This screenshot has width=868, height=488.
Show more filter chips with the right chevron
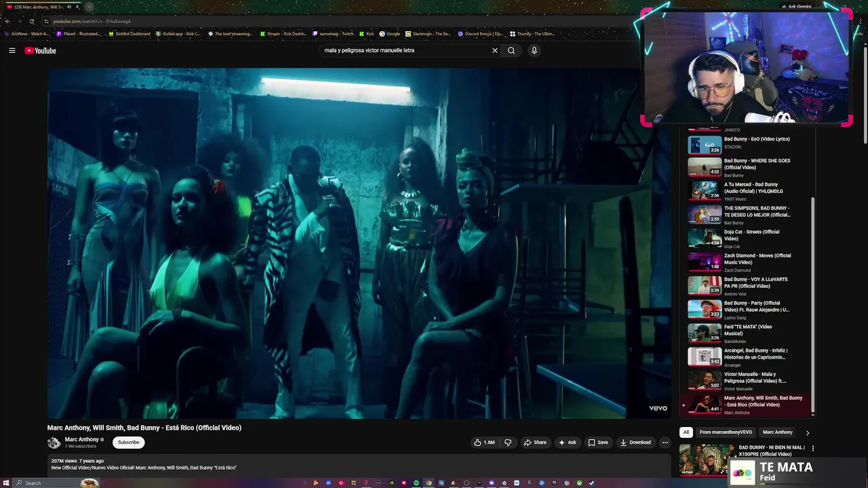click(807, 432)
